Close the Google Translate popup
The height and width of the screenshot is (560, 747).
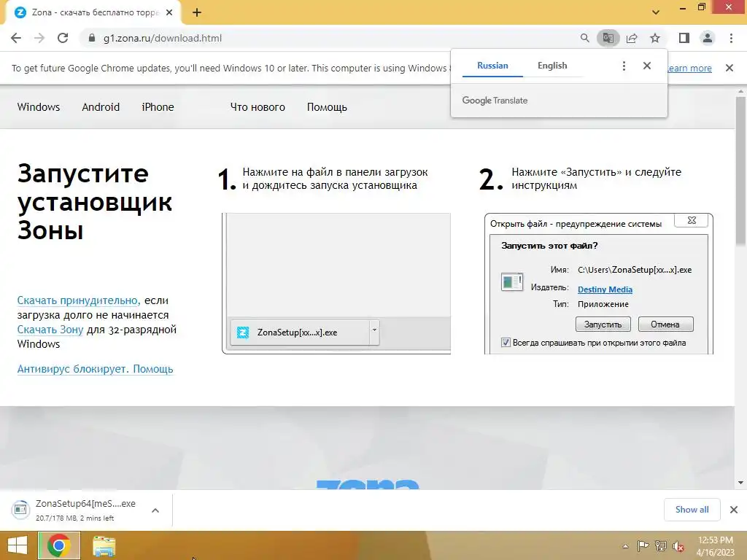point(647,66)
